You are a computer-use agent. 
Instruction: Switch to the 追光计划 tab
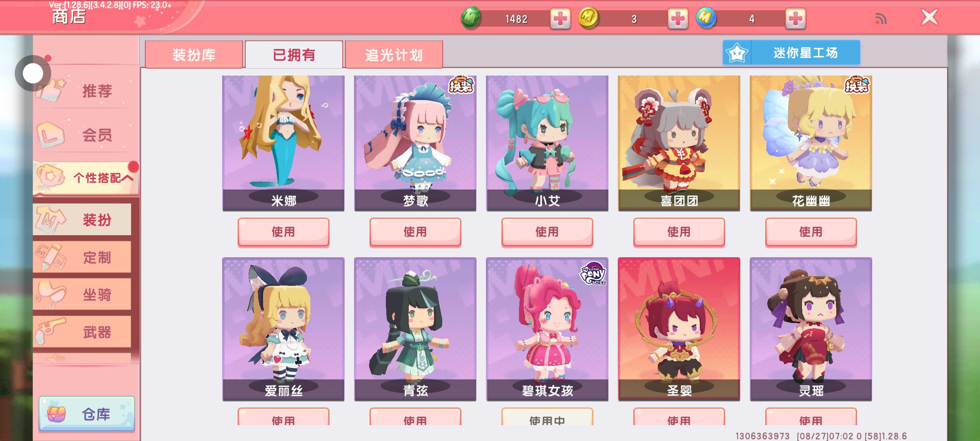(394, 55)
